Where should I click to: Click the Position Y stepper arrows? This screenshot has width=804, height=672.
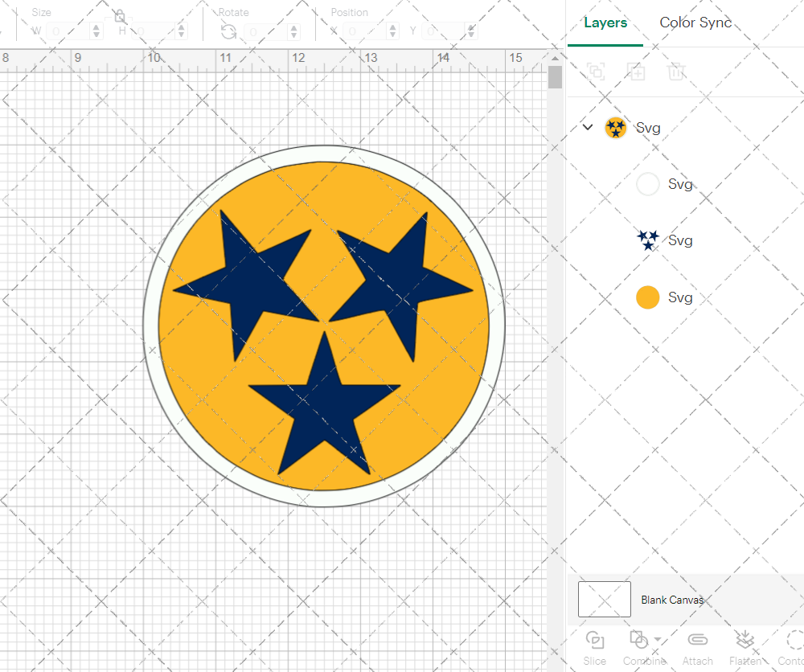[x=471, y=32]
